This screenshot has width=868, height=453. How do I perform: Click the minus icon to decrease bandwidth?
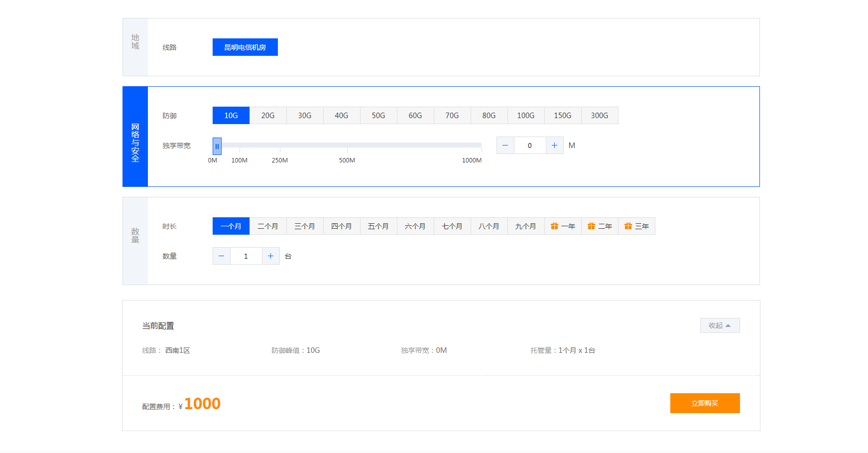[505, 145]
